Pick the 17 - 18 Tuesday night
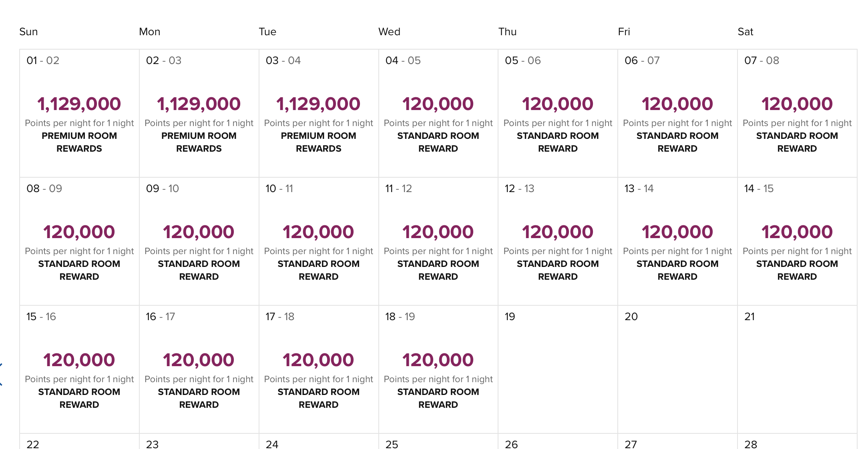The image size is (868, 449). (319, 369)
